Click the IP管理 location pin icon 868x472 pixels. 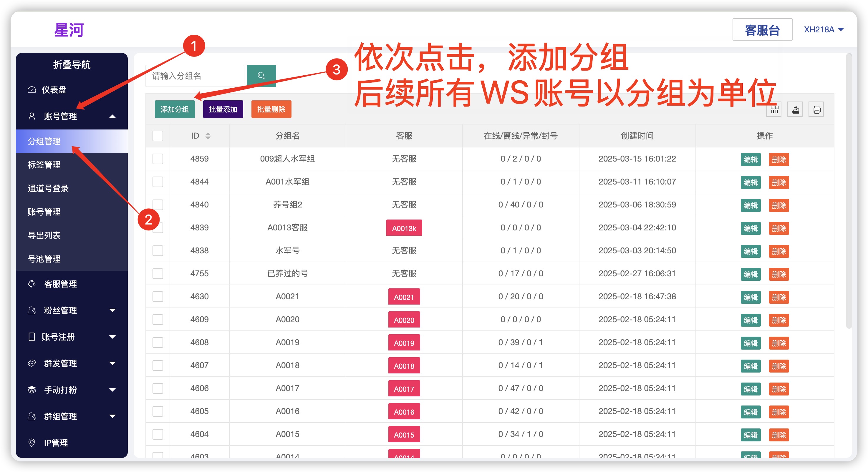click(32, 442)
